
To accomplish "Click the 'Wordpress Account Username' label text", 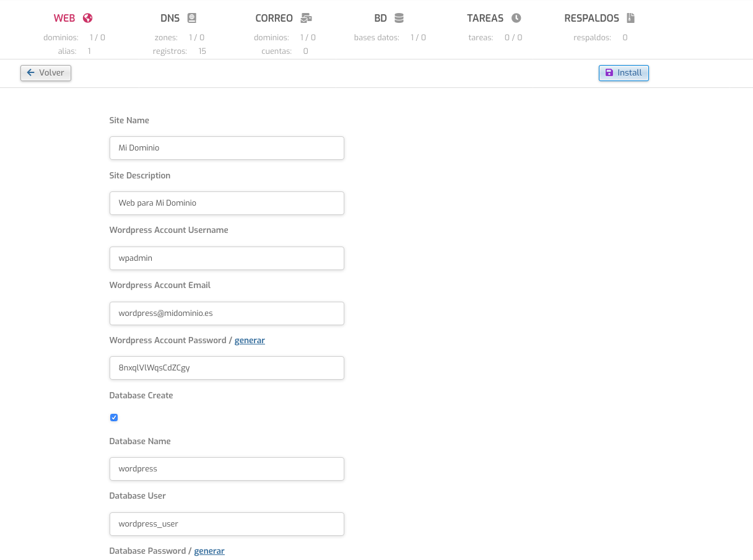I will tap(169, 230).
